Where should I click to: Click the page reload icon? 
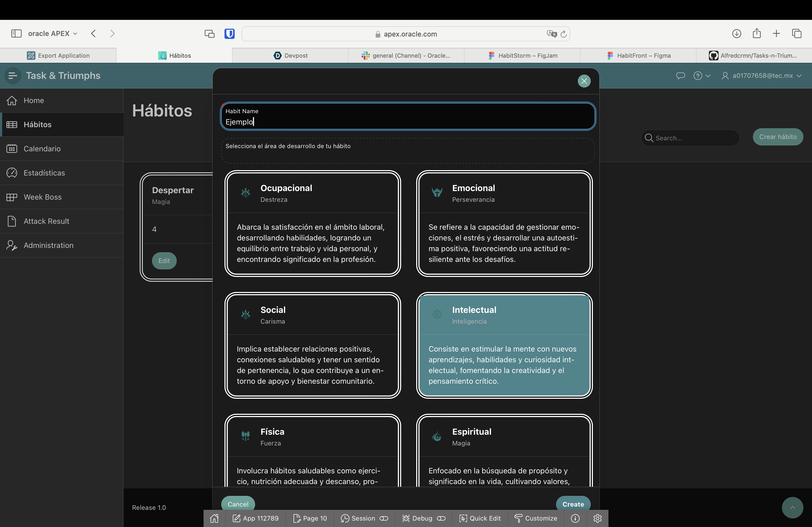click(x=564, y=34)
